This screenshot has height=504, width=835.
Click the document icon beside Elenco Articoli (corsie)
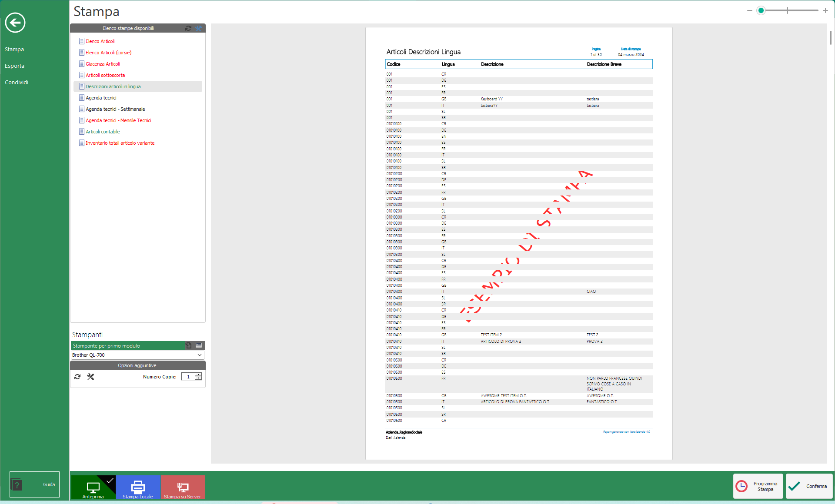(x=82, y=53)
